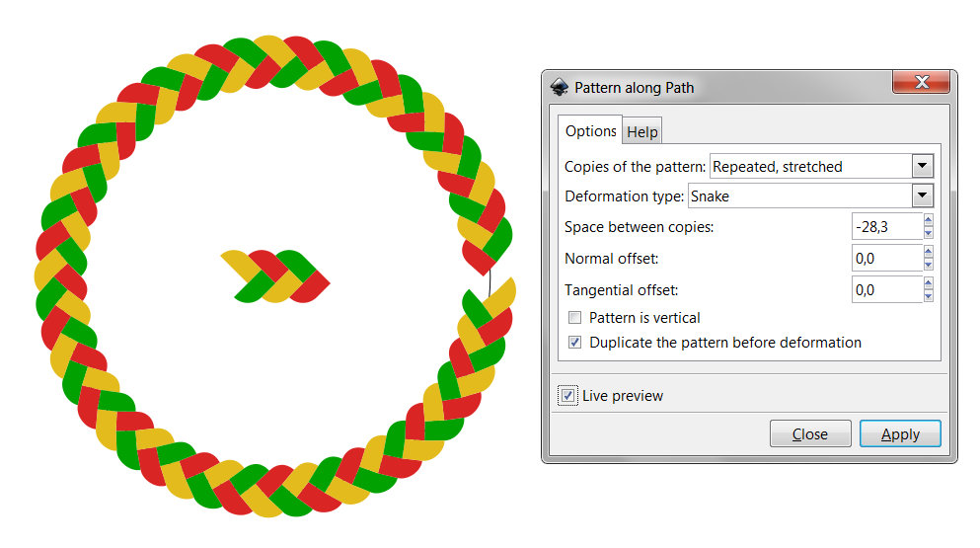
Task: Click the Normal offset value field
Action: coord(886,259)
